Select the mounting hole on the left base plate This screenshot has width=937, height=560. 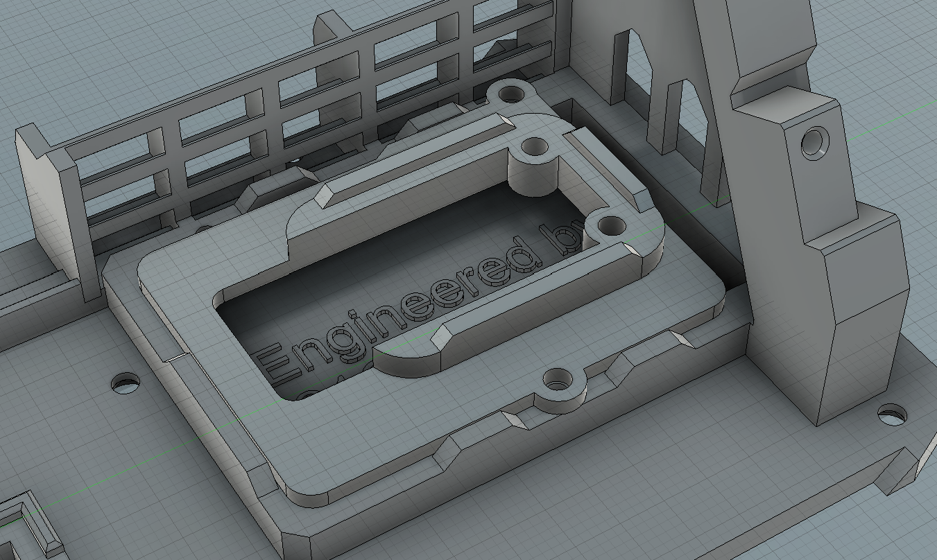pos(126,383)
